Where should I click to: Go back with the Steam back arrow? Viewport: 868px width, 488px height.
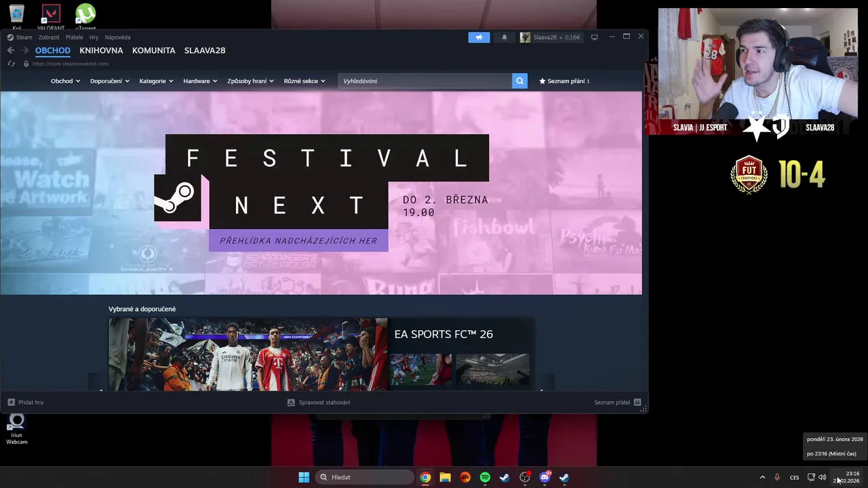tap(11, 50)
